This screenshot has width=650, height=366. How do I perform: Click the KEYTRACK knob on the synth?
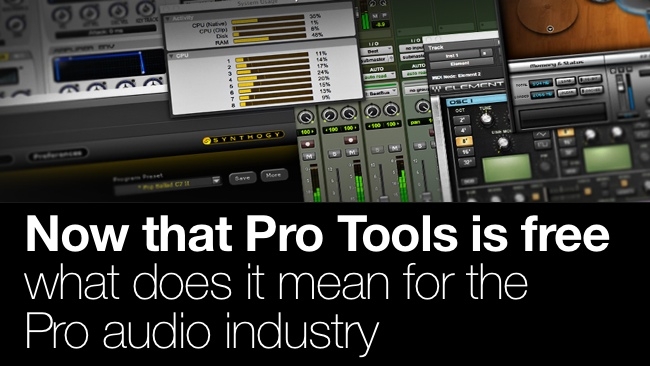pyautogui.click(x=146, y=8)
